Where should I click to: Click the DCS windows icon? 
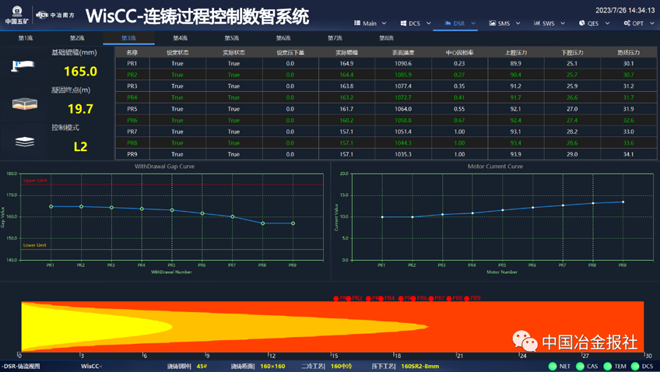pos(403,24)
